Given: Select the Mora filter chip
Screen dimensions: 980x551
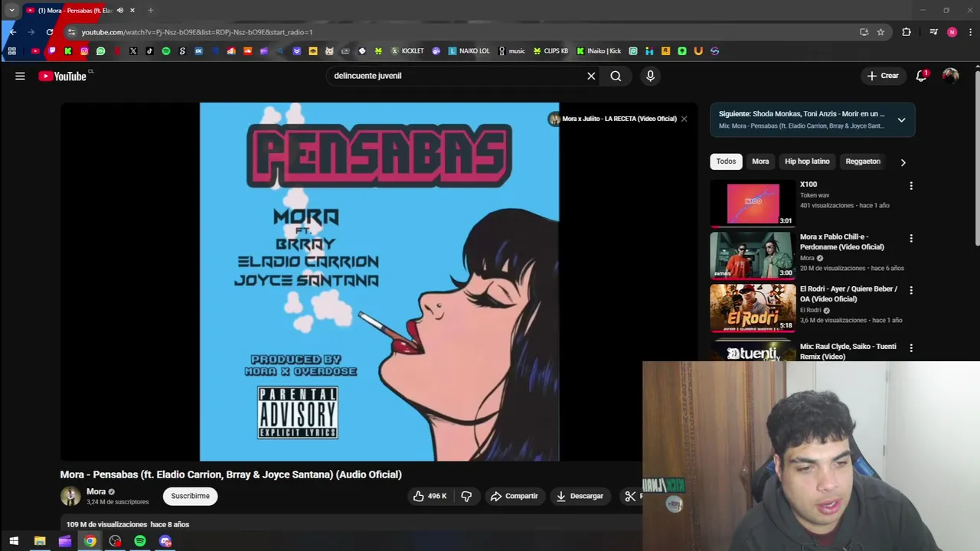Looking at the screenshot, I should (760, 161).
